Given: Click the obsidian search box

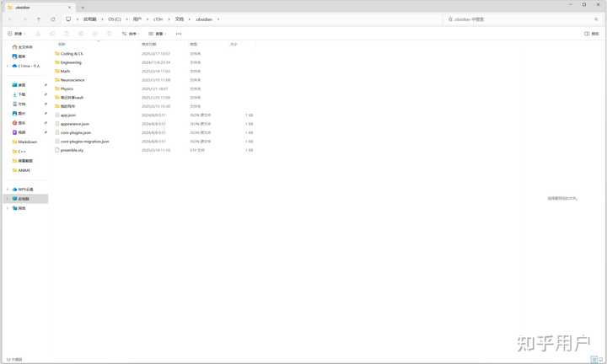Looking at the screenshot, I should point(521,19).
